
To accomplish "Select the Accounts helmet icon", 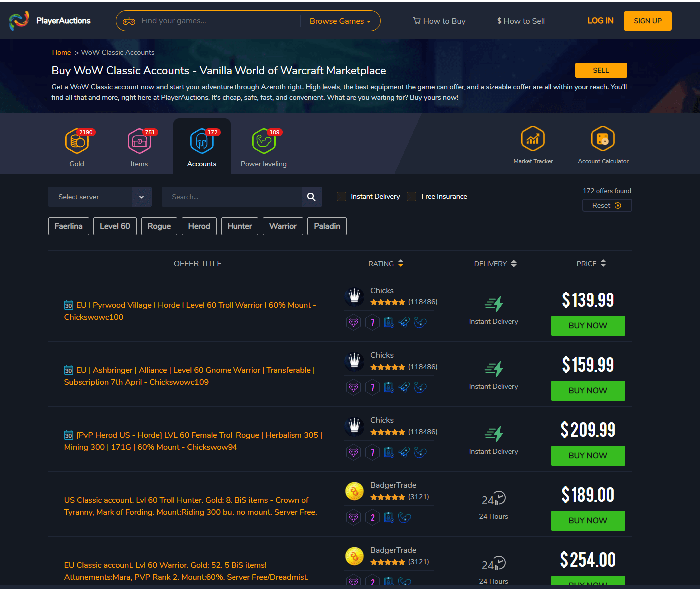I will pyautogui.click(x=202, y=141).
